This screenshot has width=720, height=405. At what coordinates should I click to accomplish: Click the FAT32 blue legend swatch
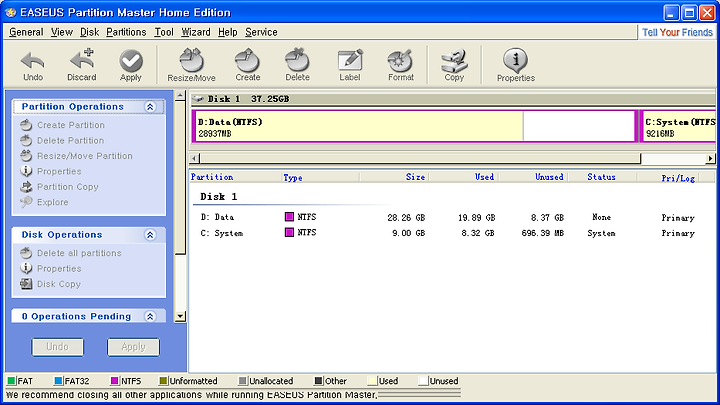tap(58, 381)
